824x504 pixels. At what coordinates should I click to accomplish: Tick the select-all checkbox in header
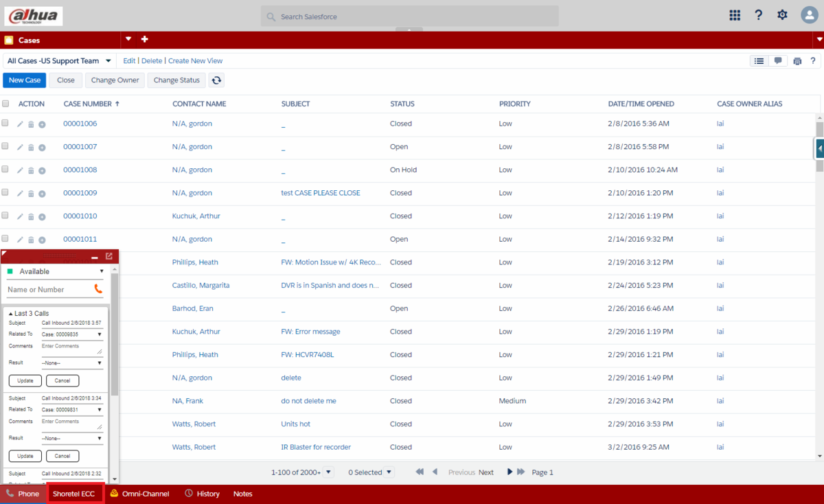5,104
